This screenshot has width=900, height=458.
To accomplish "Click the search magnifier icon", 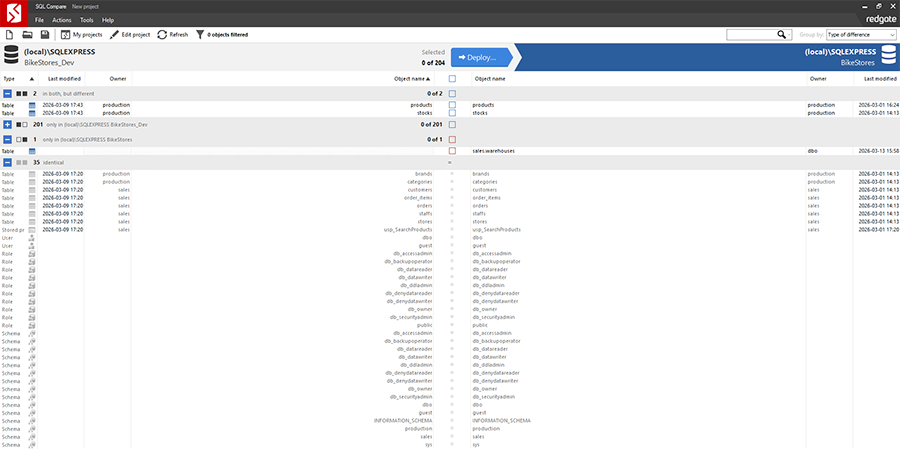I will 783,34.
